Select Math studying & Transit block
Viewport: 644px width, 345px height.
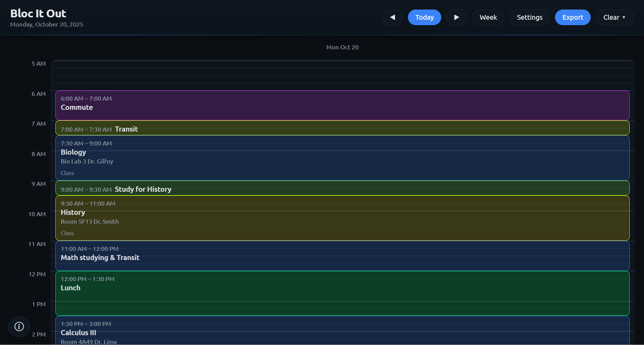[342, 256]
